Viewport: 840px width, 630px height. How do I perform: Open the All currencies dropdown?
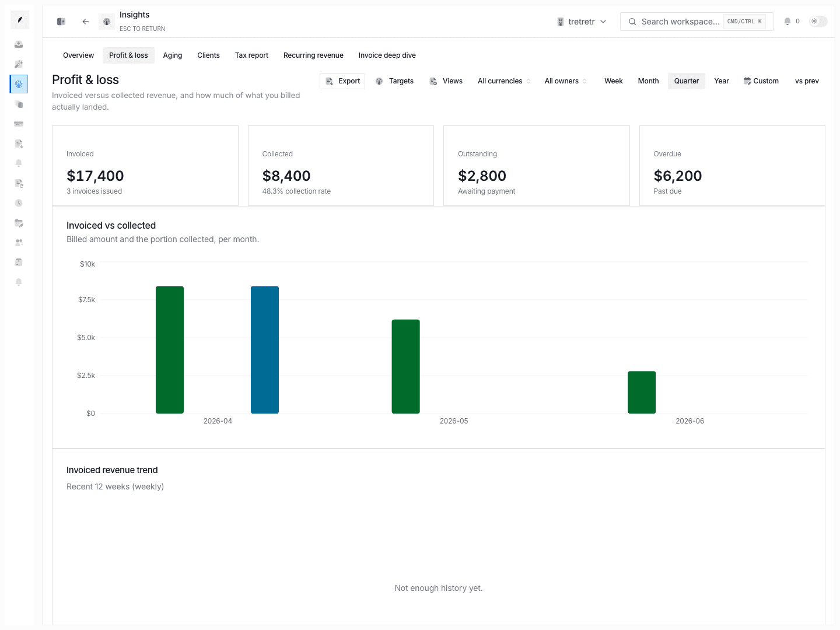504,81
